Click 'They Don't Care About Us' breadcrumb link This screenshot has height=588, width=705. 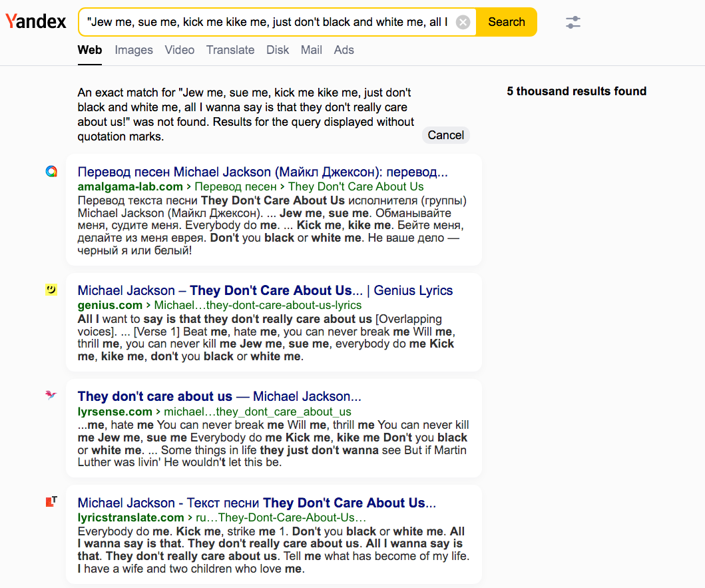[355, 186]
